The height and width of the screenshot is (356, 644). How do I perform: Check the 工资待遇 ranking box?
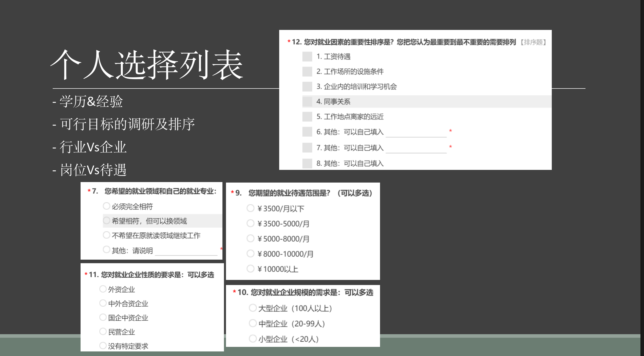(x=307, y=57)
